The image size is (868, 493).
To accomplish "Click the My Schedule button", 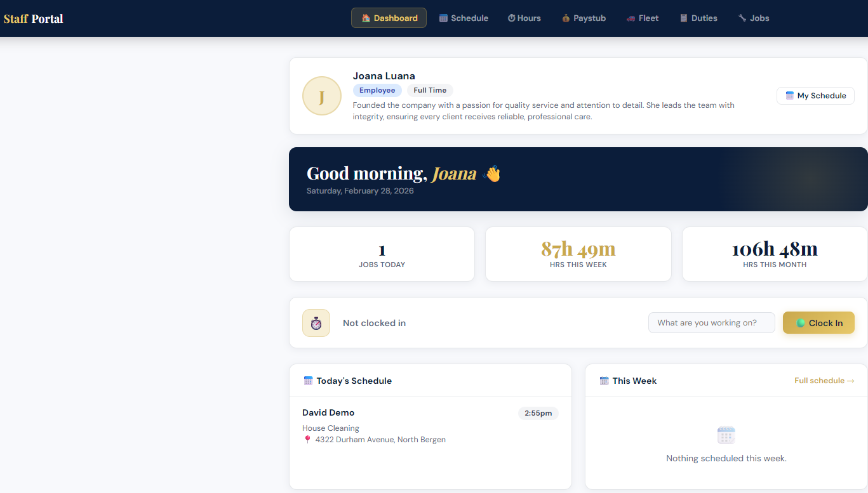I will click(x=815, y=96).
